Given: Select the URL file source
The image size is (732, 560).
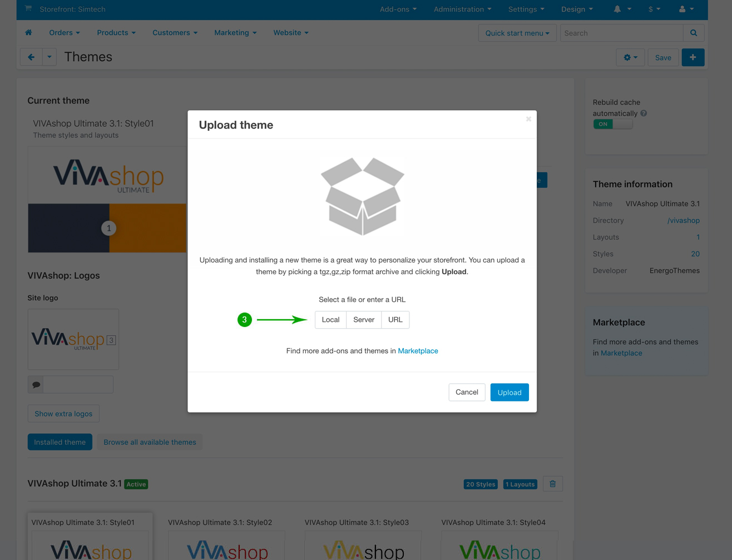Looking at the screenshot, I should click(x=395, y=320).
